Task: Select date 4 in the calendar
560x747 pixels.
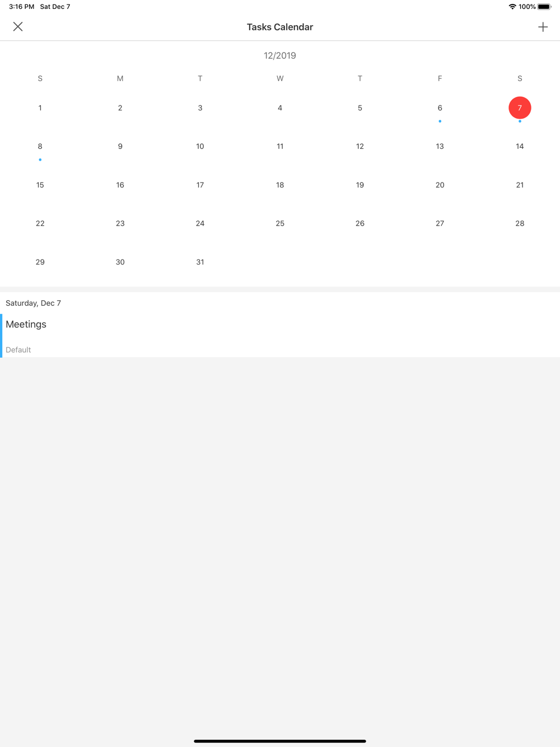Action: pos(280,108)
